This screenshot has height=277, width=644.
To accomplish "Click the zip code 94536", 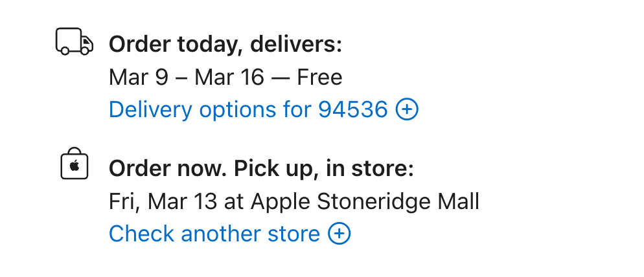I will click(x=352, y=110).
